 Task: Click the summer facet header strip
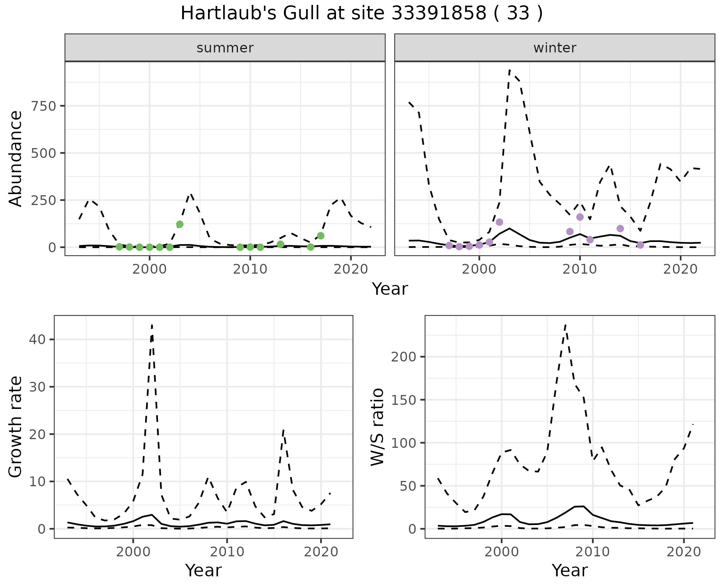click(225, 48)
